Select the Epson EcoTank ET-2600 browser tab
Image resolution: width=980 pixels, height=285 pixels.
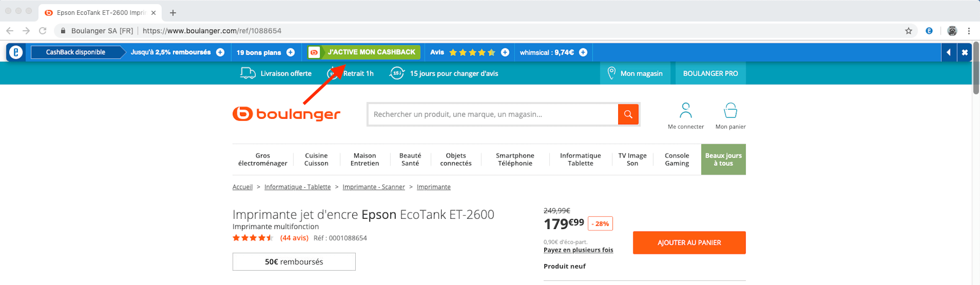[x=100, y=13]
